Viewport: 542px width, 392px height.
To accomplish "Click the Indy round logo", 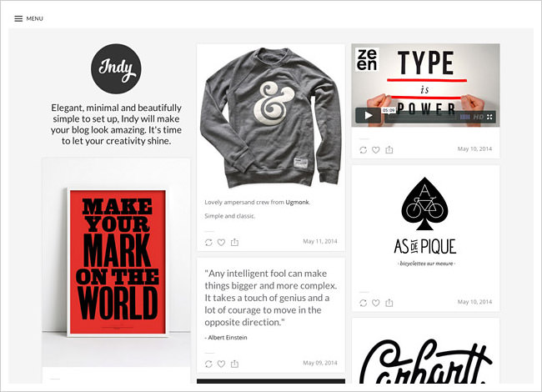I will (x=116, y=68).
